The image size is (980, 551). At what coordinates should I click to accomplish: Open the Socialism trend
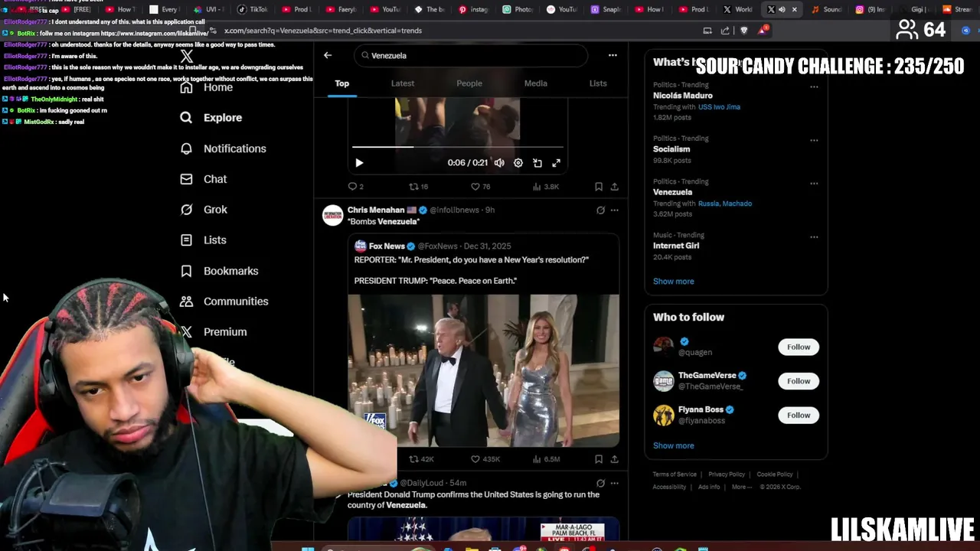(x=671, y=149)
